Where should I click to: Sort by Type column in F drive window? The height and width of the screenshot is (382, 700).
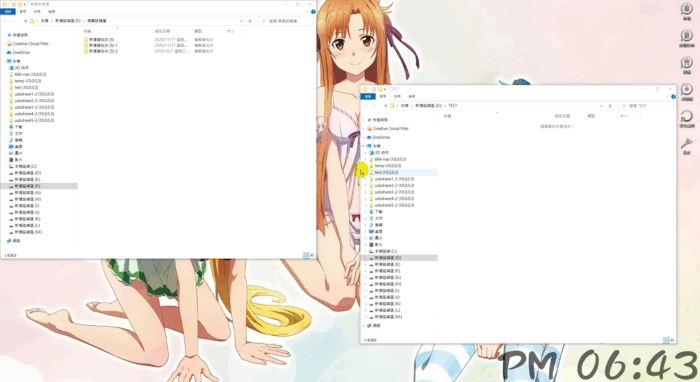[198, 31]
